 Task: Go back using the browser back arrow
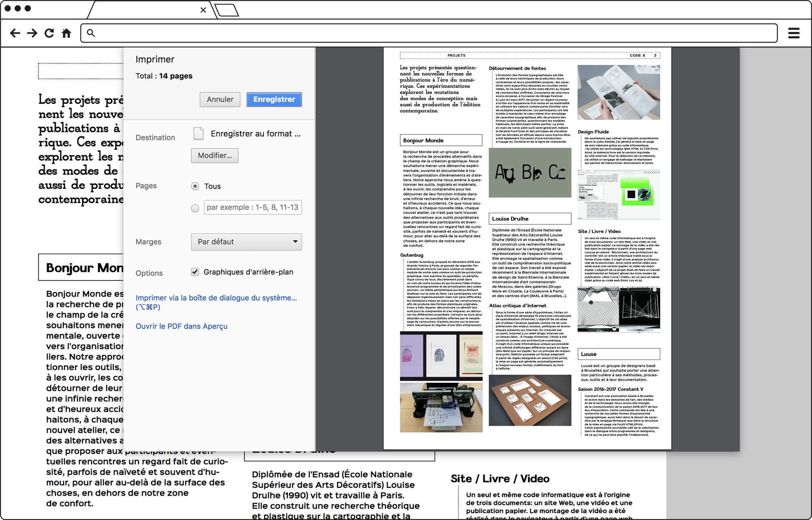[15, 33]
